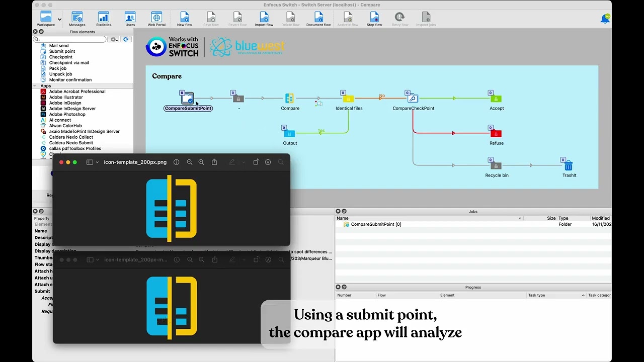The width and height of the screenshot is (644, 362).
Task: Sort Jobs by Modified column
Action: 601,218
